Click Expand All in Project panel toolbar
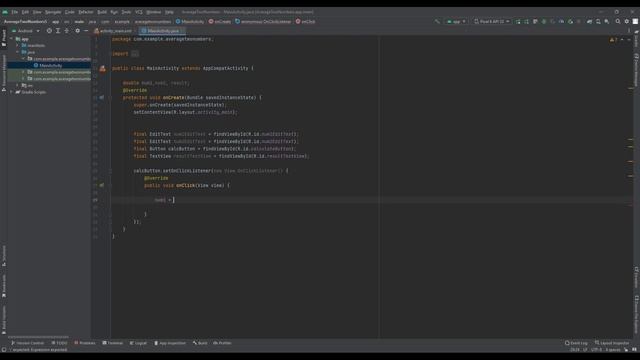 coord(58,31)
